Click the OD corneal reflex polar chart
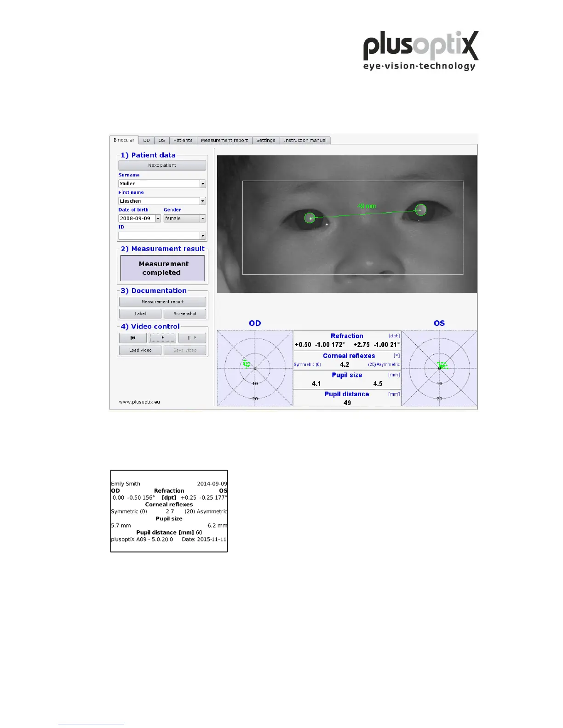Viewport: 563px width, 728px height. 255,369
